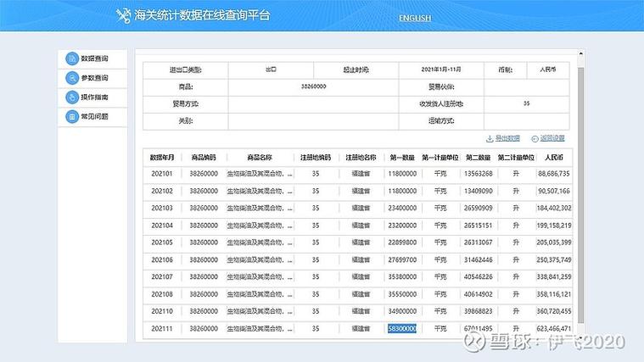Click the customs platform logo icon
The height and width of the screenshot is (362, 644).
pos(123,15)
